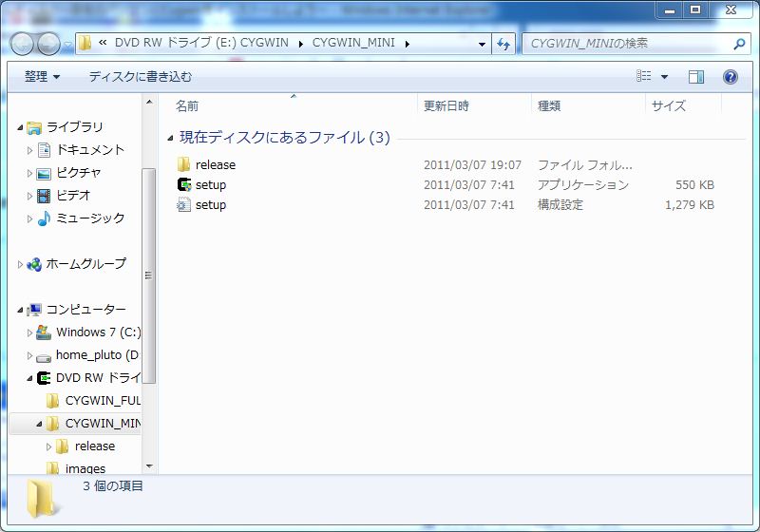Open the release folder in file list
760x532 pixels.
[x=215, y=165]
